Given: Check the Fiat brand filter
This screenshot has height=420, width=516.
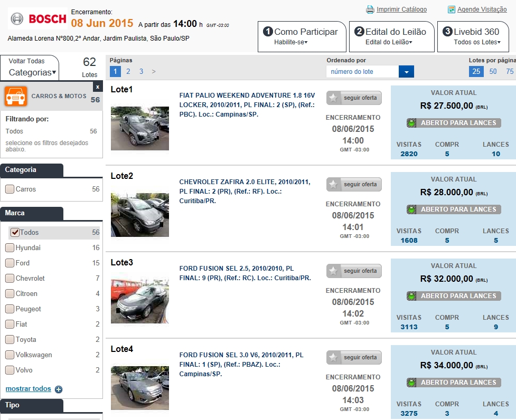Looking at the screenshot, I should [x=10, y=324].
